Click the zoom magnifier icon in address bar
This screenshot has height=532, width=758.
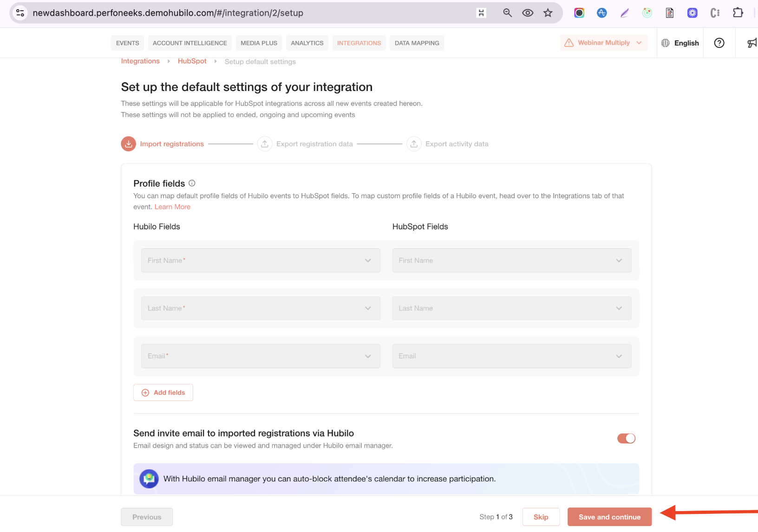click(x=507, y=13)
